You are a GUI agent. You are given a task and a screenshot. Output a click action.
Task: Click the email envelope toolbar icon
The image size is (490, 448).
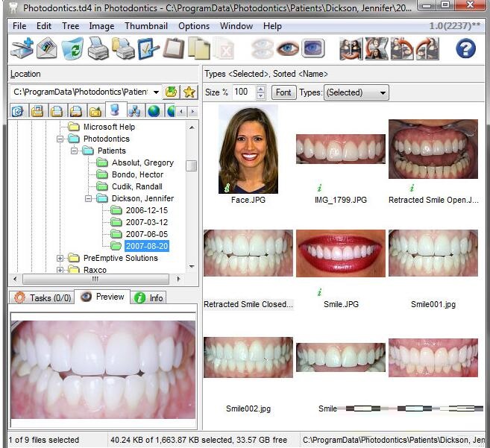click(x=46, y=48)
